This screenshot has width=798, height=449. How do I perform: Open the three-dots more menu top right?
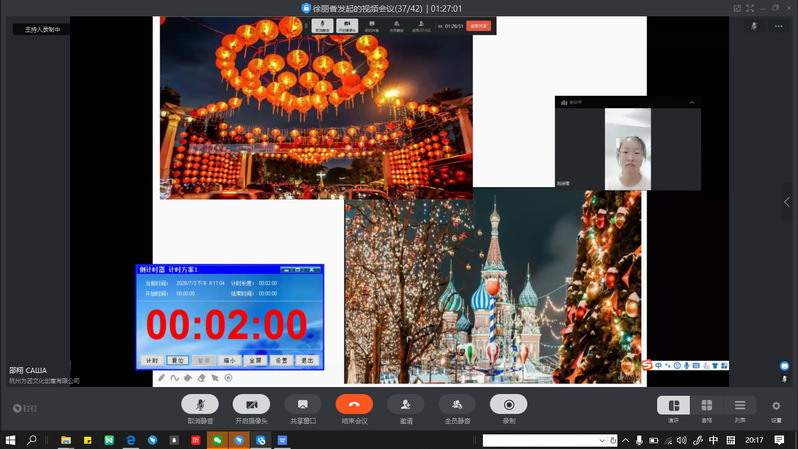(779, 26)
